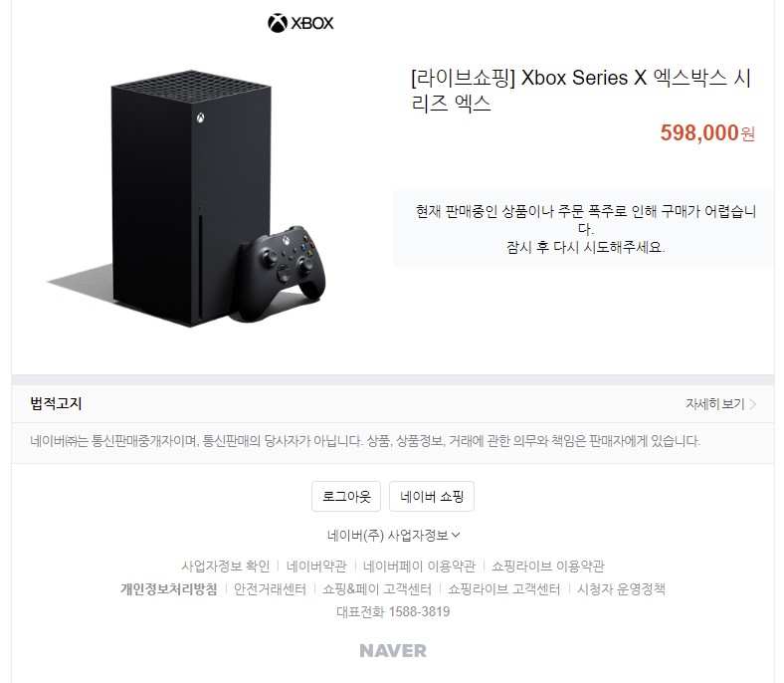Viewport: 784px width, 683px height.
Task: Open 네이버페이 이용약관 link
Action: 419,567
